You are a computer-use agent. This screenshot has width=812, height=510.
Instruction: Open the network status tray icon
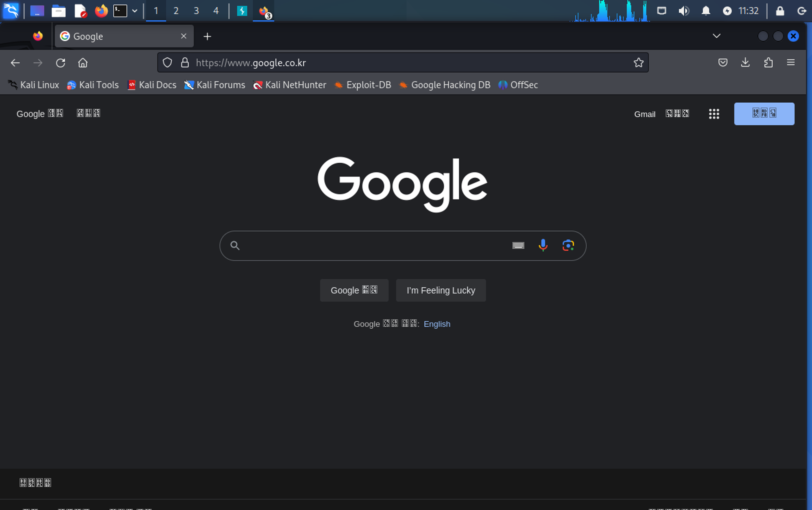[661, 11]
